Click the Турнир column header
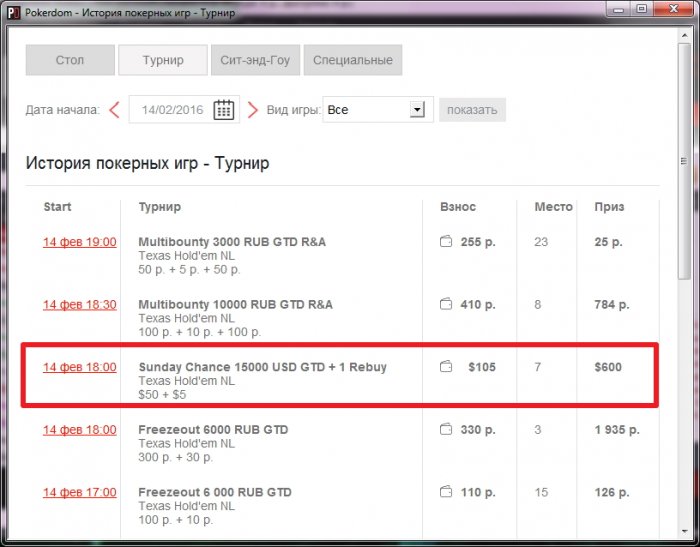 159,207
